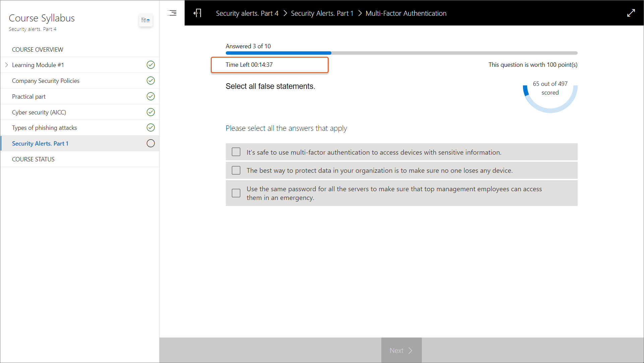Check the same password for servers option
The image size is (644, 363).
236,193
